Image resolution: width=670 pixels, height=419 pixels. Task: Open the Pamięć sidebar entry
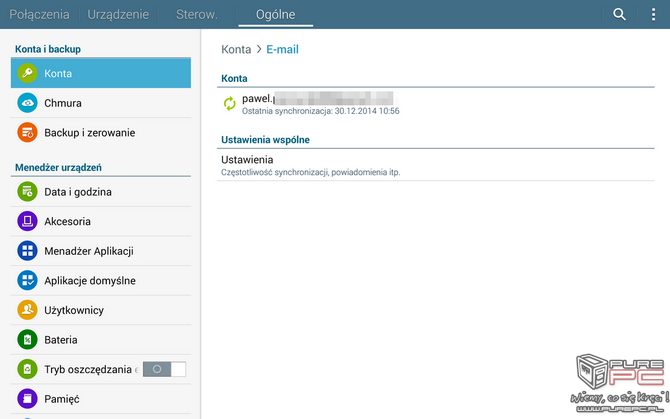click(62, 399)
